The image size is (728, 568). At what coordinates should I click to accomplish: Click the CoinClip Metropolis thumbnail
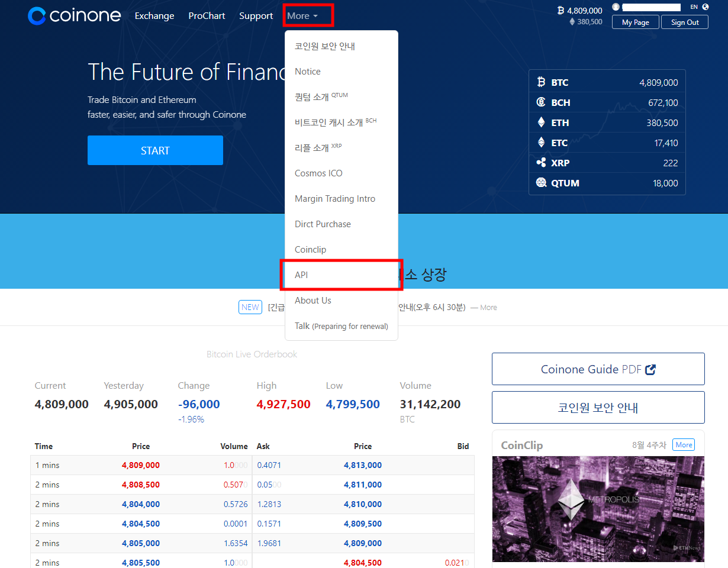coord(598,509)
